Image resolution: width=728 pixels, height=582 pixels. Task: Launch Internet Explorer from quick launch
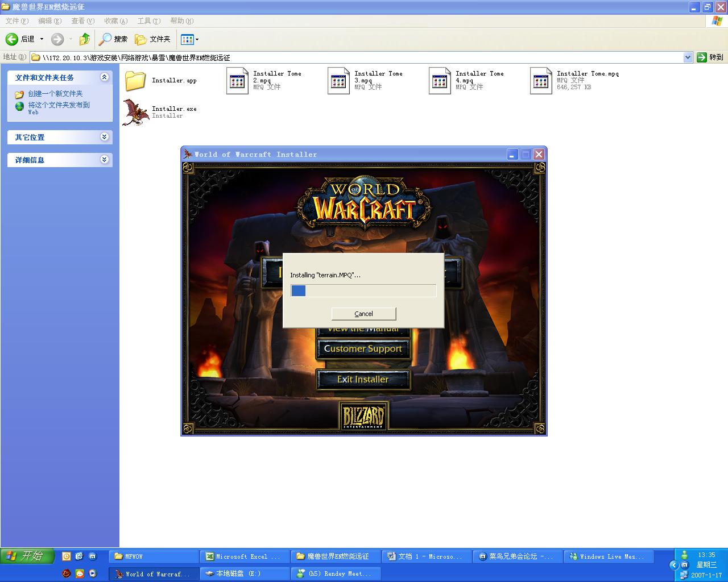tap(80, 556)
